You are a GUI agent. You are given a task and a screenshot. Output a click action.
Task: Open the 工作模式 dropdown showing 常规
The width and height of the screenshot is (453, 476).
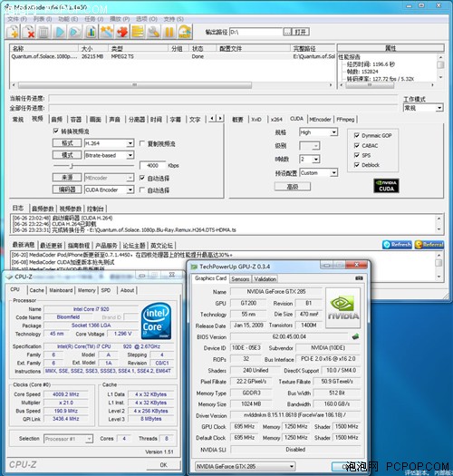[423, 108]
